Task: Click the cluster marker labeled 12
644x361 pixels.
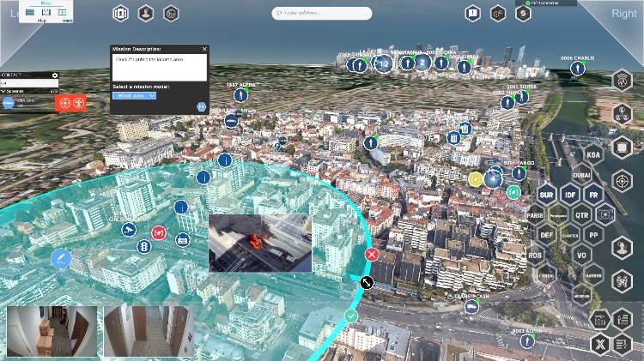Action: point(384,63)
